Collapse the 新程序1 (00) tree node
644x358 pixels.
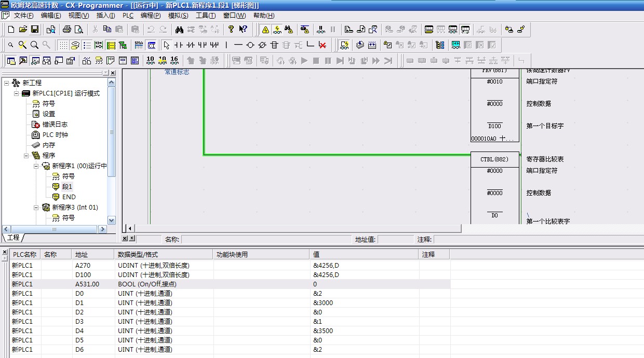tap(36, 166)
